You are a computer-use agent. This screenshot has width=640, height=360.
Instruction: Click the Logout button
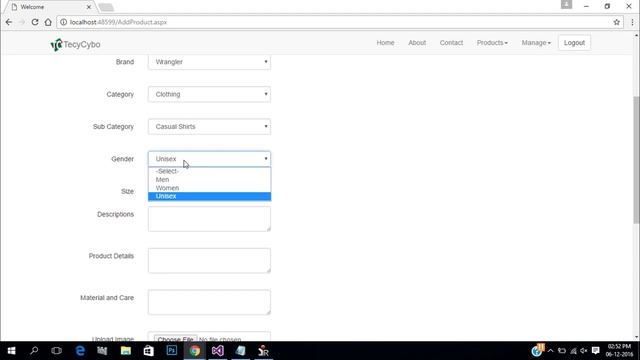(x=574, y=43)
